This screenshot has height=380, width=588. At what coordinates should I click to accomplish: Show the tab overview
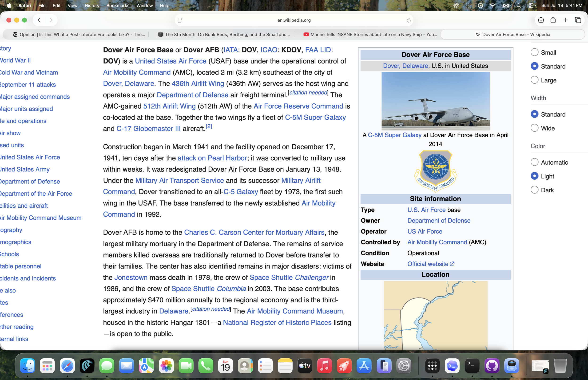point(578,20)
